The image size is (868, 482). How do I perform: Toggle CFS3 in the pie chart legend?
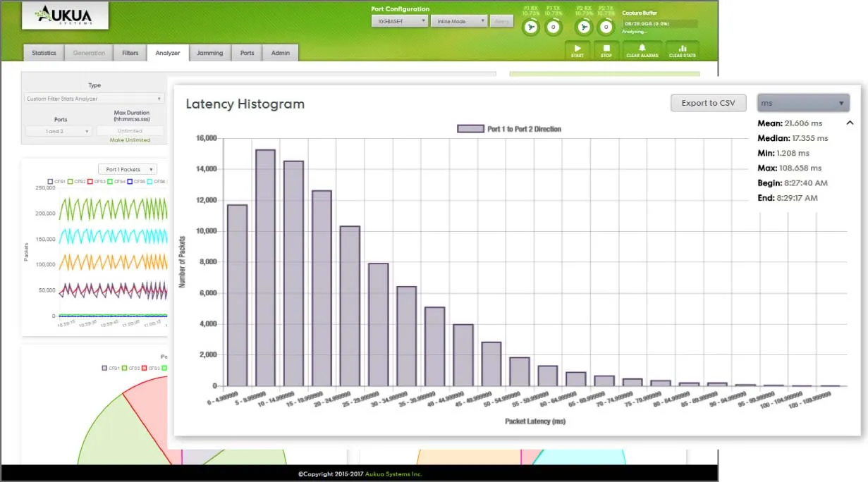[x=152, y=368]
